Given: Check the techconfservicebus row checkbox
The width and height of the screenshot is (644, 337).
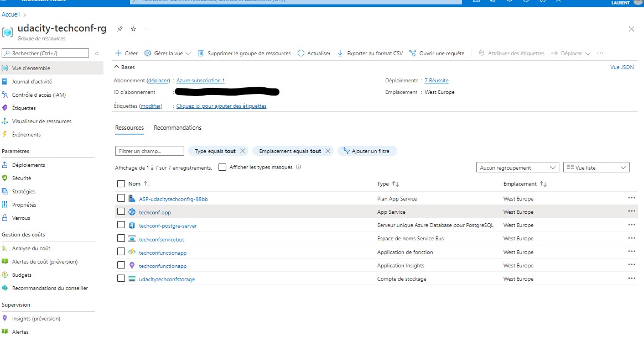Looking at the screenshot, I should [x=121, y=238].
